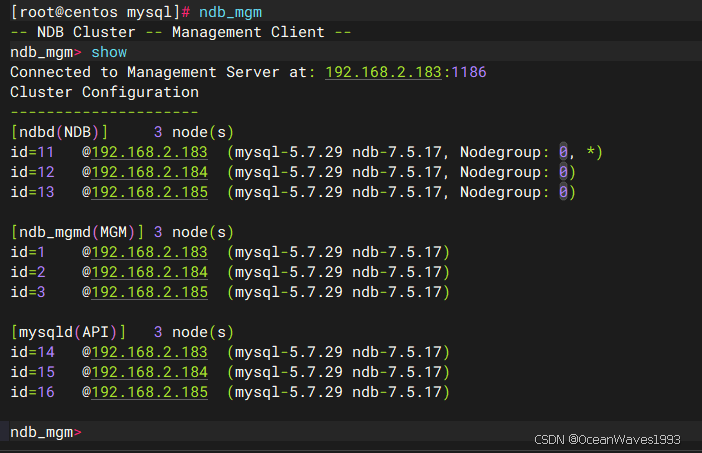Viewport: 702px width, 453px height.
Task: Click 'id=1' node identifier
Action: (28, 252)
